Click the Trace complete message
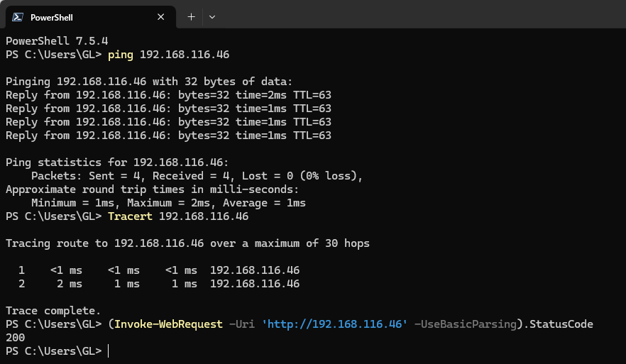This screenshot has height=364, width=626. [53, 311]
